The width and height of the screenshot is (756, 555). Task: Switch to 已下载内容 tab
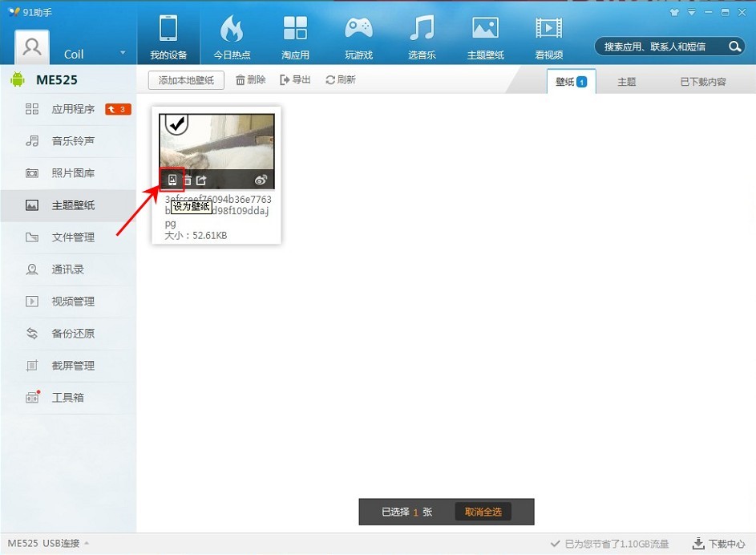pyautogui.click(x=703, y=82)
